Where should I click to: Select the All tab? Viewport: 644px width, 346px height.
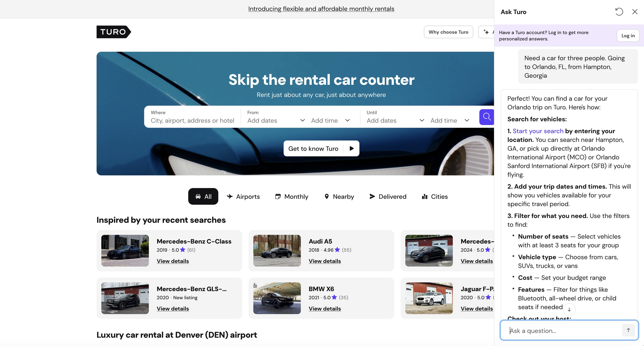(203, 197)
